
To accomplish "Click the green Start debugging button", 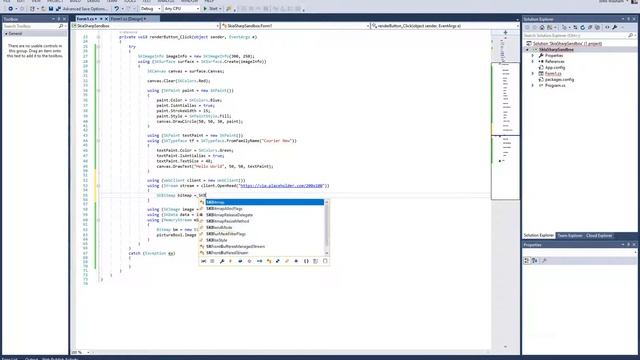I will [211, 9].
